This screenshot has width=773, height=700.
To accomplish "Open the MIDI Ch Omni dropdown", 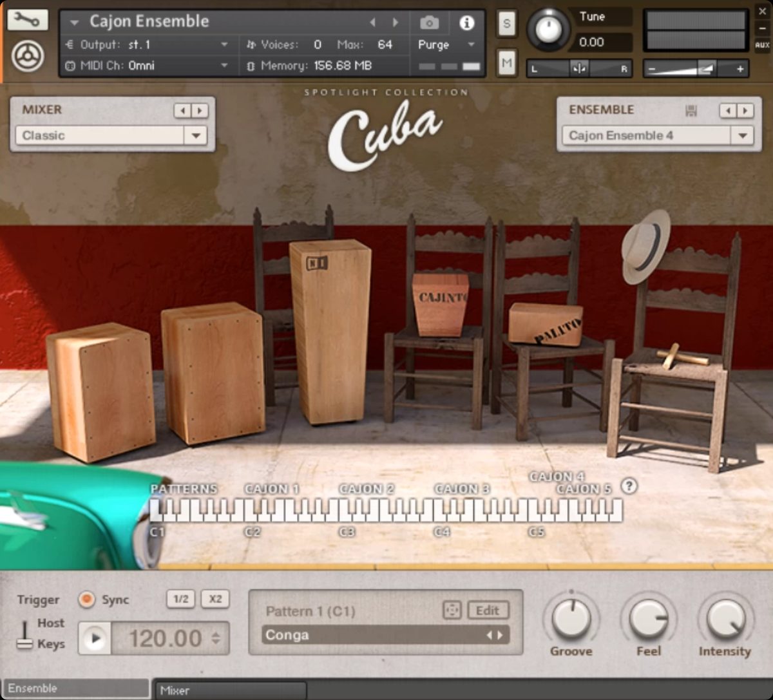I will coord(148,65).
